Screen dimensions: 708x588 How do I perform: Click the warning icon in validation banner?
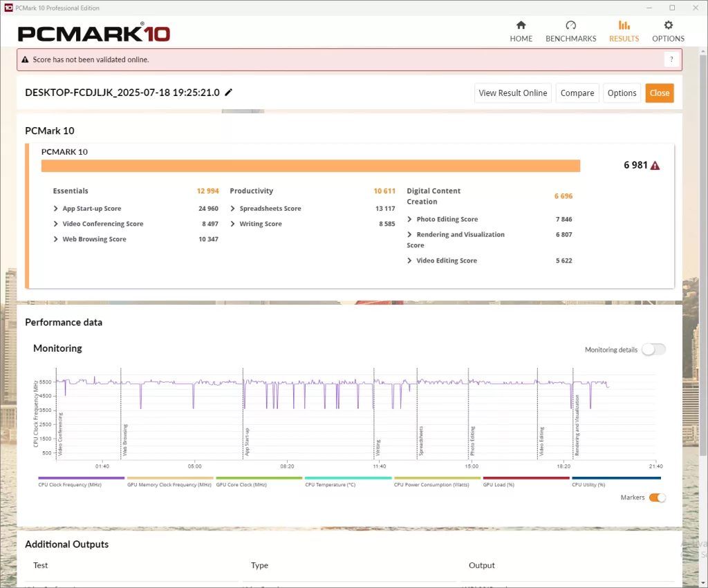tap(26, 59)
